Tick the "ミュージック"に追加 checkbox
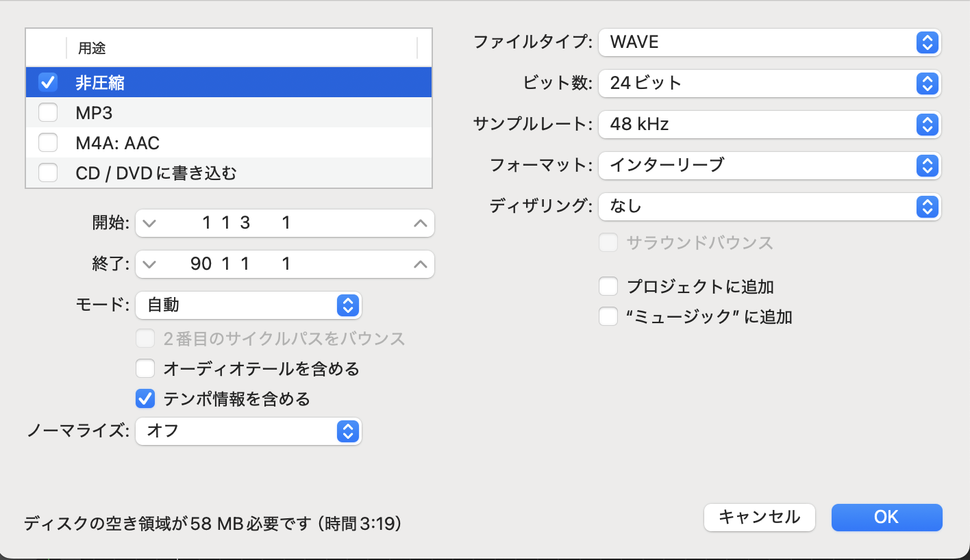970x560 pixels. click(608, 316)
